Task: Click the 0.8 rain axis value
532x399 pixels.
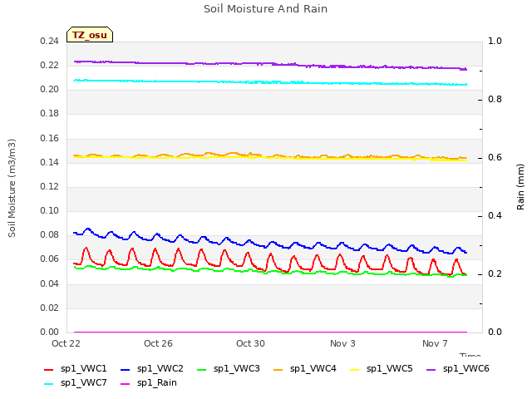Action: 495,100
